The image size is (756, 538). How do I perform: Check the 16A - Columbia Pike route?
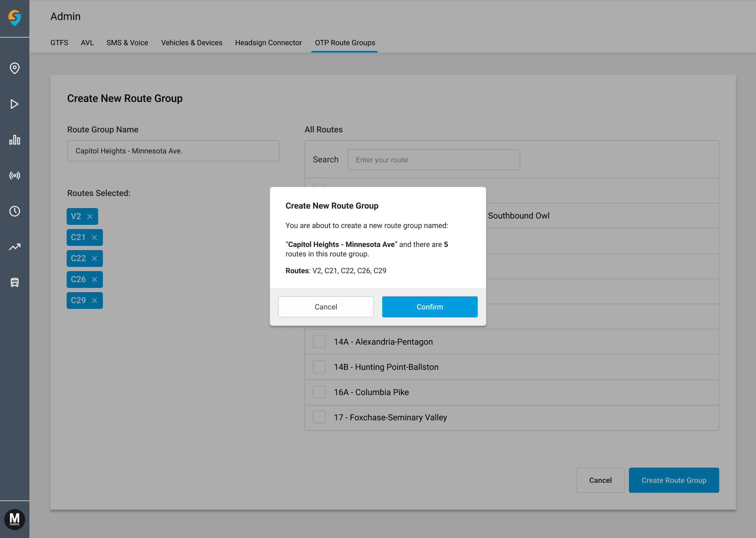pyautogui.click(x=319, y=392)
